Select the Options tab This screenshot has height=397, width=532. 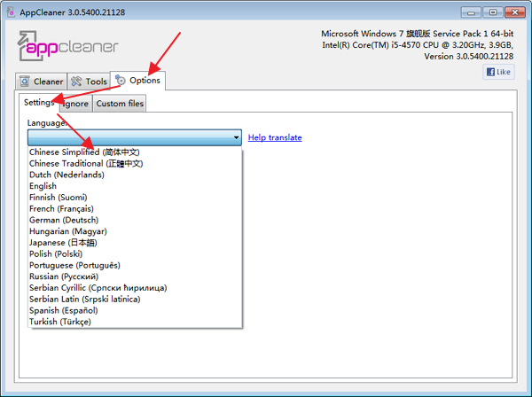[x=137, y=81]
